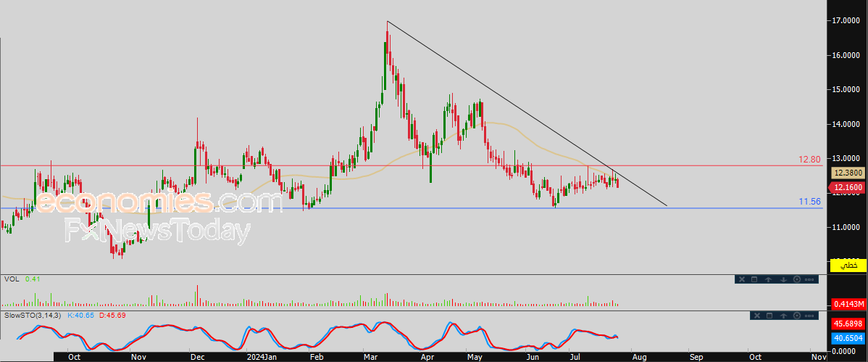Viewport: 868px width, 362px height.
Task: Move the VOL panel up
Action: (768, 279)
